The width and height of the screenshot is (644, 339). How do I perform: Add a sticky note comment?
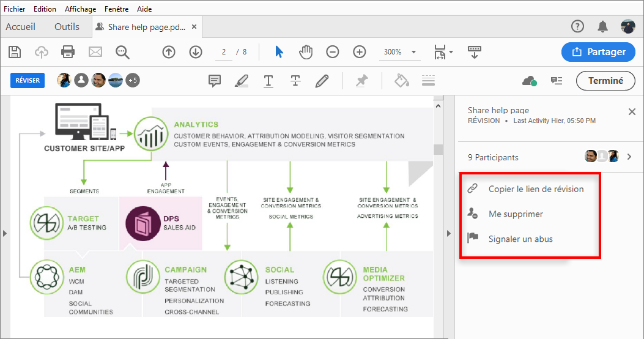215,81
